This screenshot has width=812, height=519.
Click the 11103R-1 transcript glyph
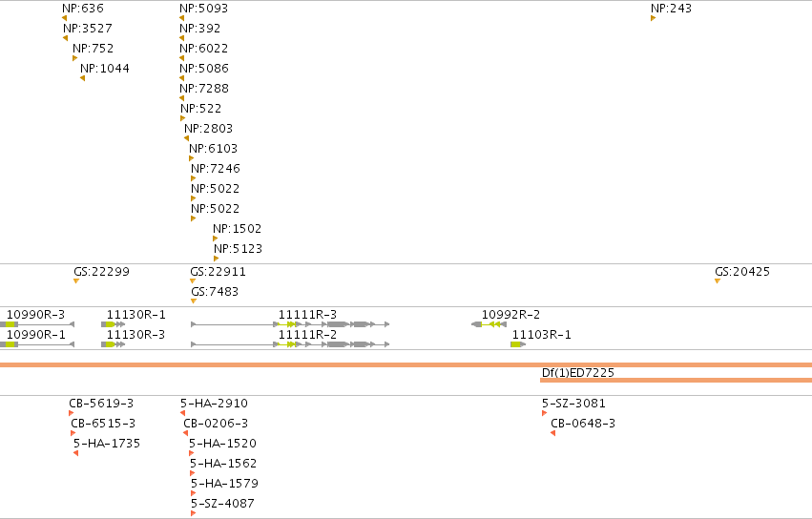pyautogui.click(x=518, y=344)
